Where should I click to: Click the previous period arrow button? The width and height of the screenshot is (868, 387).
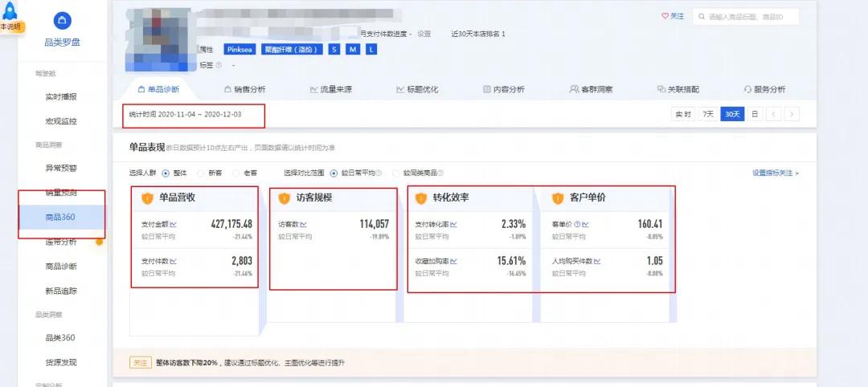774,115
